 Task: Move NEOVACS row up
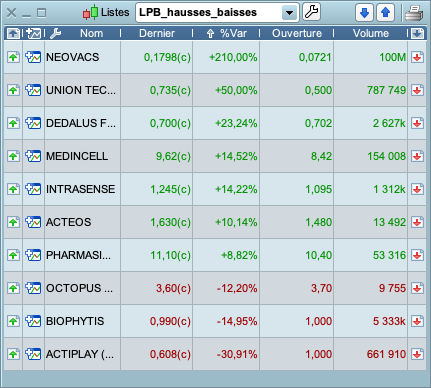pyautogui.click(x=13, y=57)
